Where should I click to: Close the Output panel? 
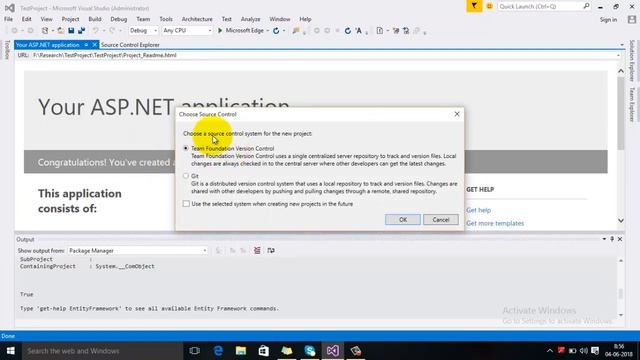click(x=620, y=239)
